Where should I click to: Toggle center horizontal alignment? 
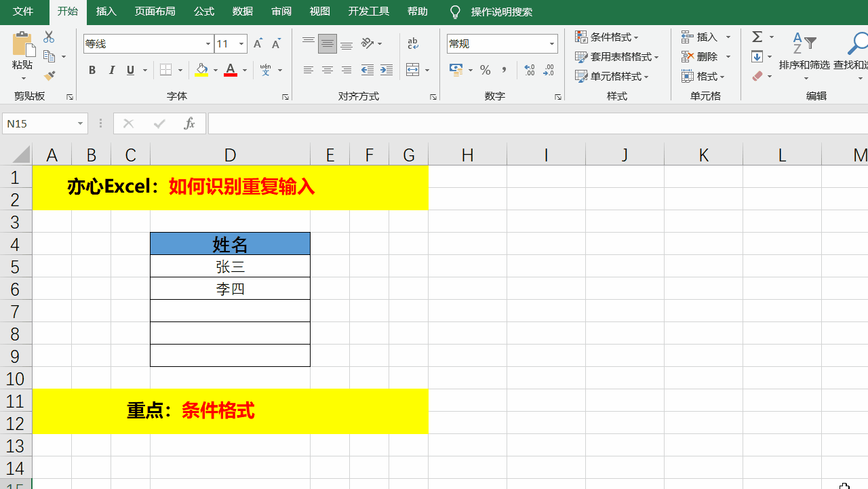click(328, 70)
